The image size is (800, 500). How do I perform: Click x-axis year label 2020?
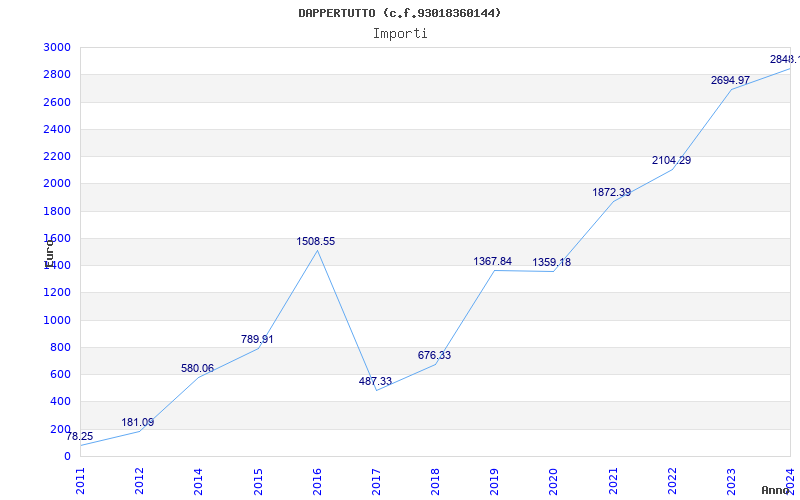coord(554,481)
